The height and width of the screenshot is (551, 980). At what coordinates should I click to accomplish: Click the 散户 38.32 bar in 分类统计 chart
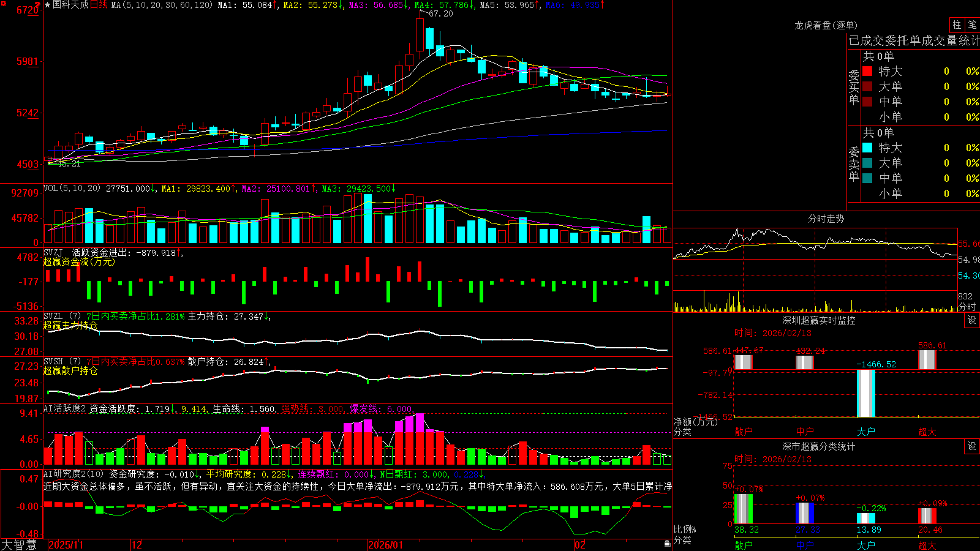click(x=744, y=509)
